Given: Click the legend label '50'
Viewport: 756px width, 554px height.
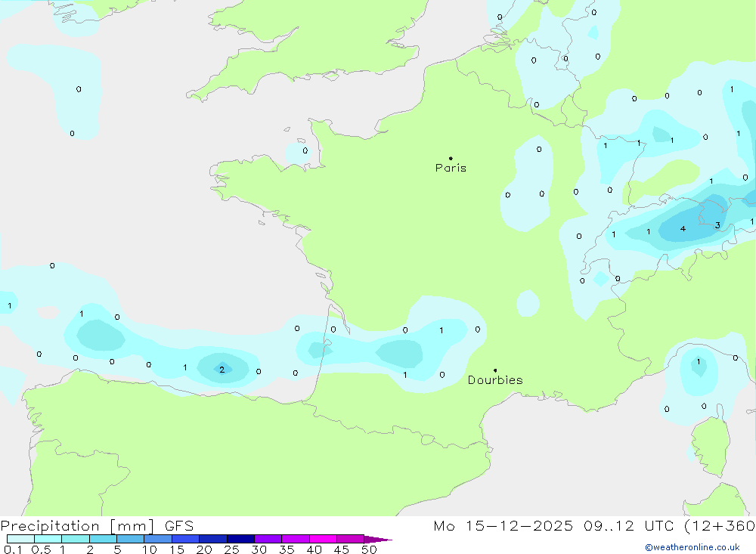Looking at the screenshot, I should pos(370,549).
